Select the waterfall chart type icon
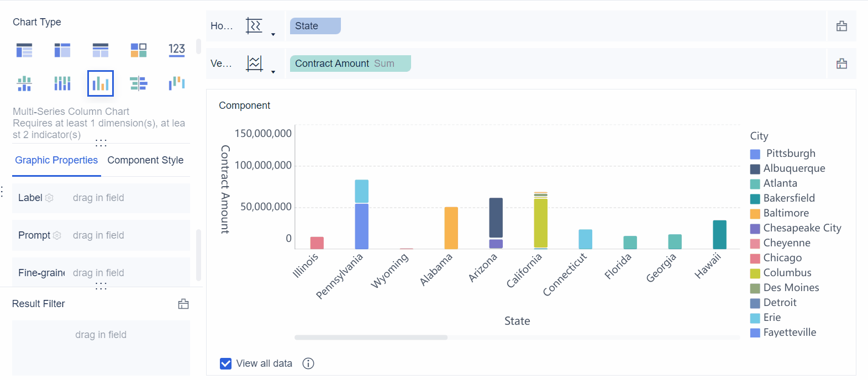Screen dimensions: 868x380 (x=177, y=83)
